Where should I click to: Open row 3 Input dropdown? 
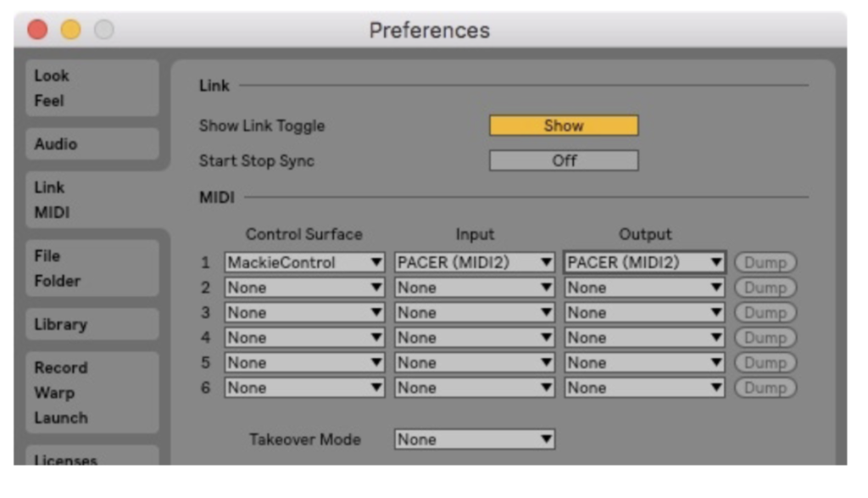[x=475, y=312]
